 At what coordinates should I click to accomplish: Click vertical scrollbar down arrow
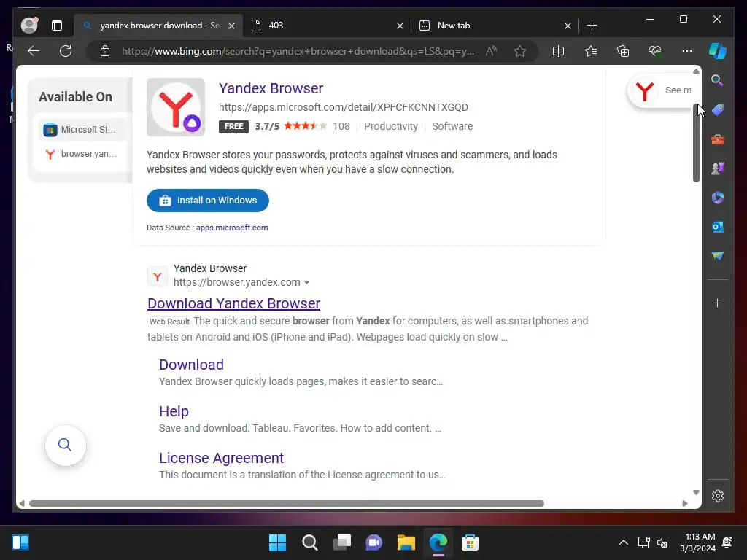(696, 492)
